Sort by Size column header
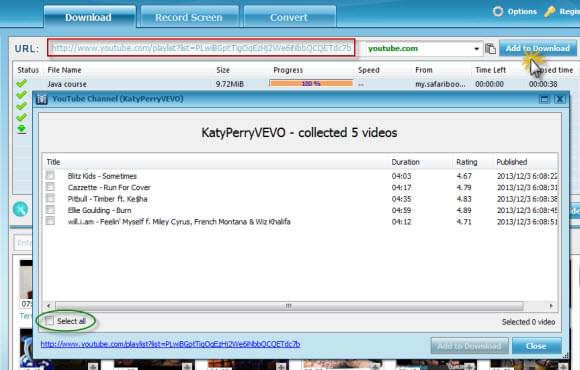 pyautogui.click(x=223, y=70)
